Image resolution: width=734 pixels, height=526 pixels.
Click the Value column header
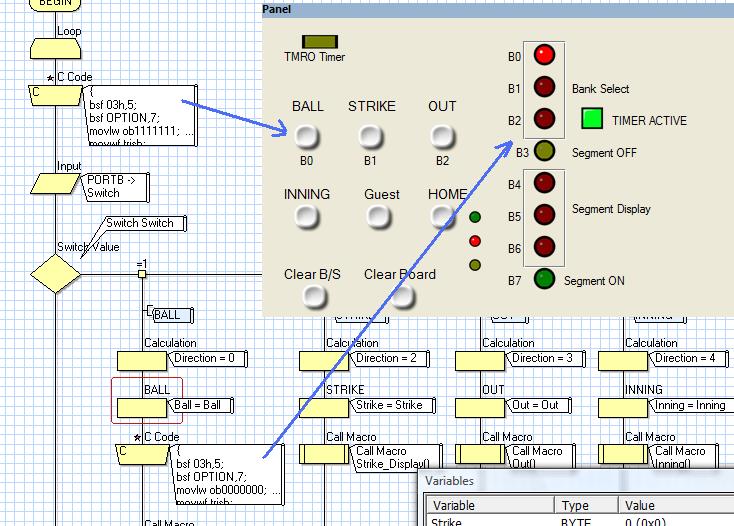(x=676, y=505)
